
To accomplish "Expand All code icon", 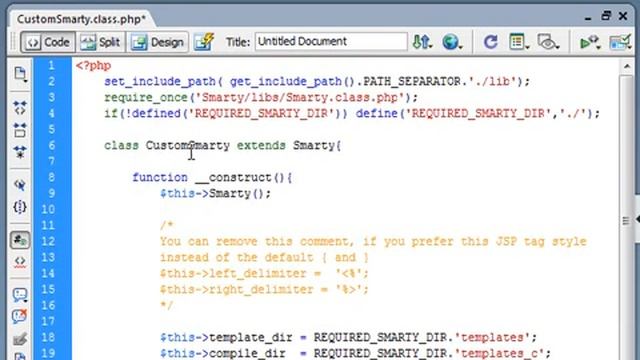I will (20, 152).
